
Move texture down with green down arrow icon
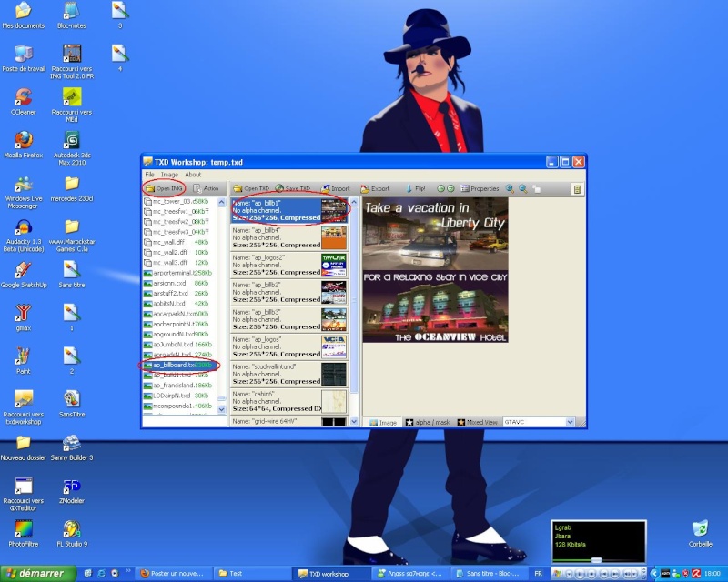450,188
